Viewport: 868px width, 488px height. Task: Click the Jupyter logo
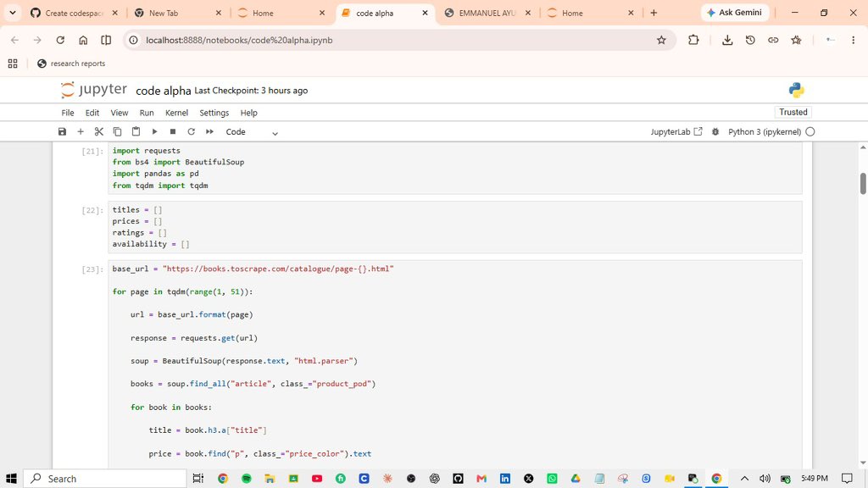93,90
